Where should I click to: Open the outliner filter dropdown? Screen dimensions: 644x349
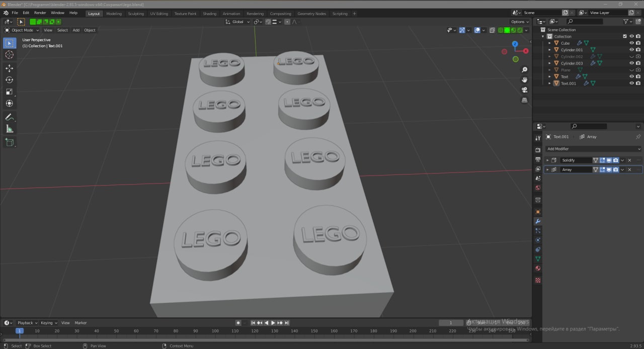point(628,22)
